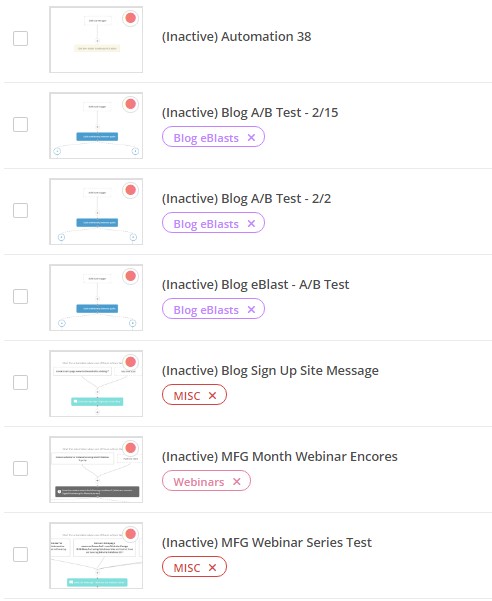The height and width of the screenshot is (601, 492).
Task: Click red inactive status dot on Automation 38
Action: (x=131, y=18)
